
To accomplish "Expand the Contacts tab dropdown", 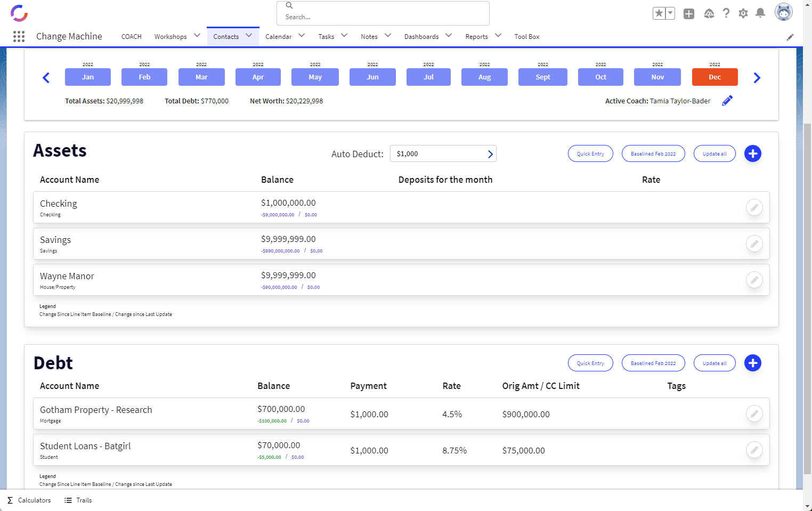I will (x=249, y=36).
